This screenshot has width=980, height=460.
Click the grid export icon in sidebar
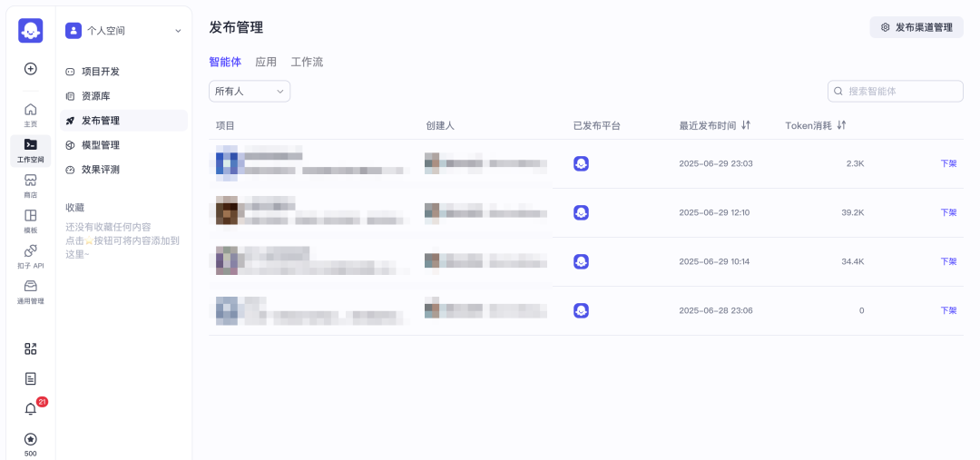coord(30,348)
